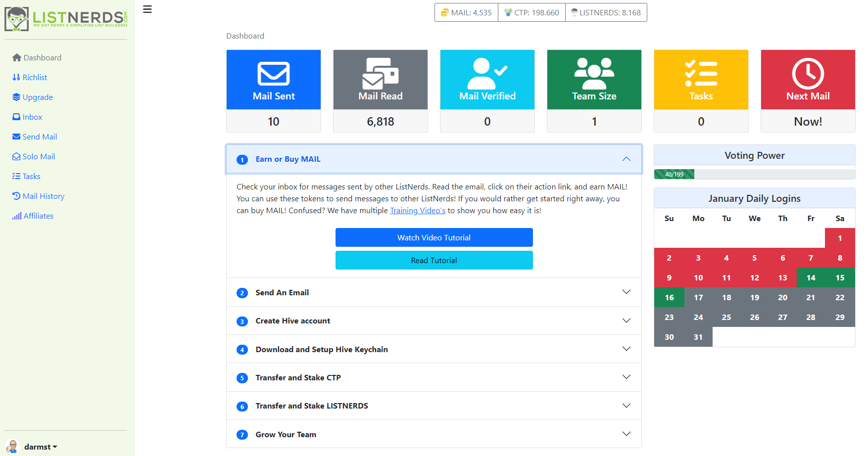This screenshot has width=868, height=456.
Task: Select January 14 in the login calendar
Action: pos(811,277)
